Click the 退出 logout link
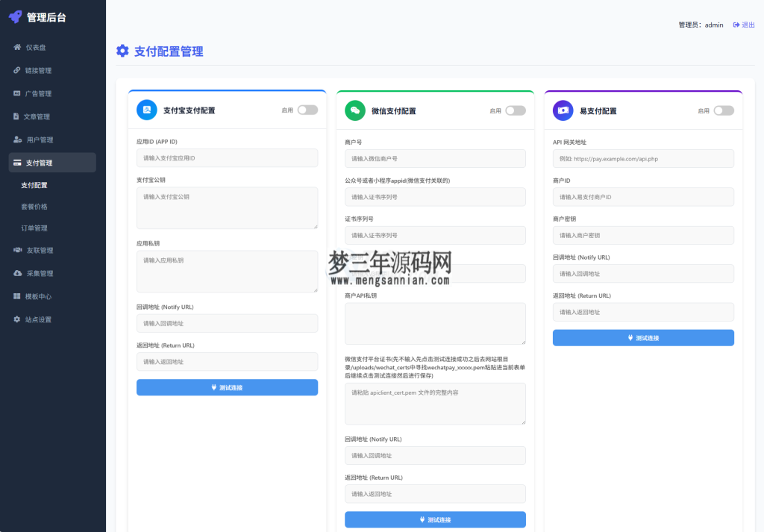 (x=743, y=25)
